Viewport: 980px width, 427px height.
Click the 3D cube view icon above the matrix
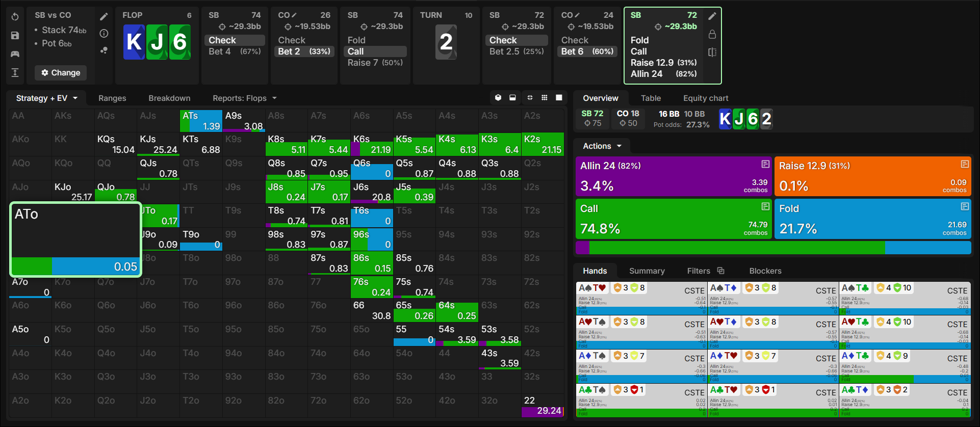498,98
